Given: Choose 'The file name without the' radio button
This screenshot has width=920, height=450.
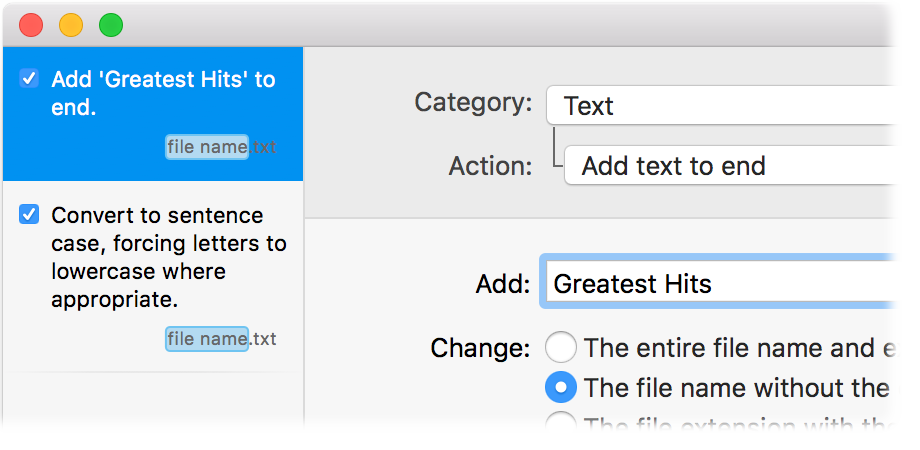Looking at the screenshot, I should pyautogui.click(x=560, y=387).
